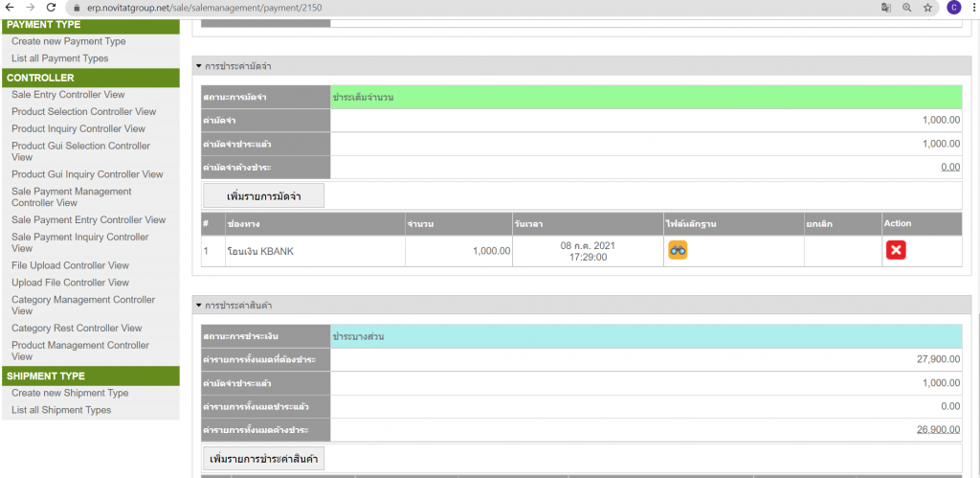Reload the page in browser
Viewport: 980px width, 478px height.
(x=52, y=8)
